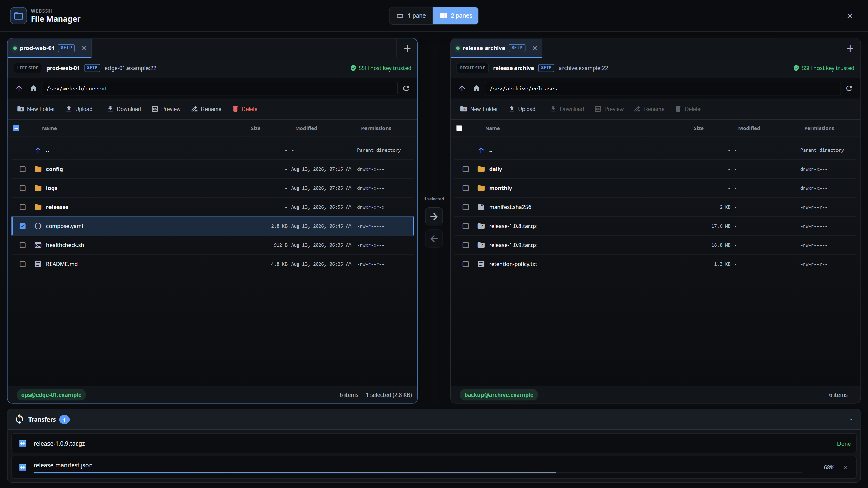The height and width of the screenshot is (488, 868).
Task: Click Download in the left pane toolbar
Action: pyautogui.click(x=124, y=109)
